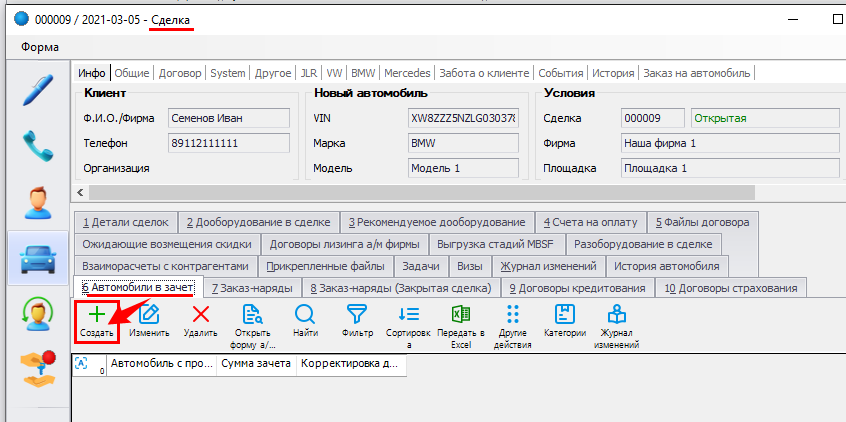Click the Сортировка sort icon
846x422 pixels.
coord(408,315)
